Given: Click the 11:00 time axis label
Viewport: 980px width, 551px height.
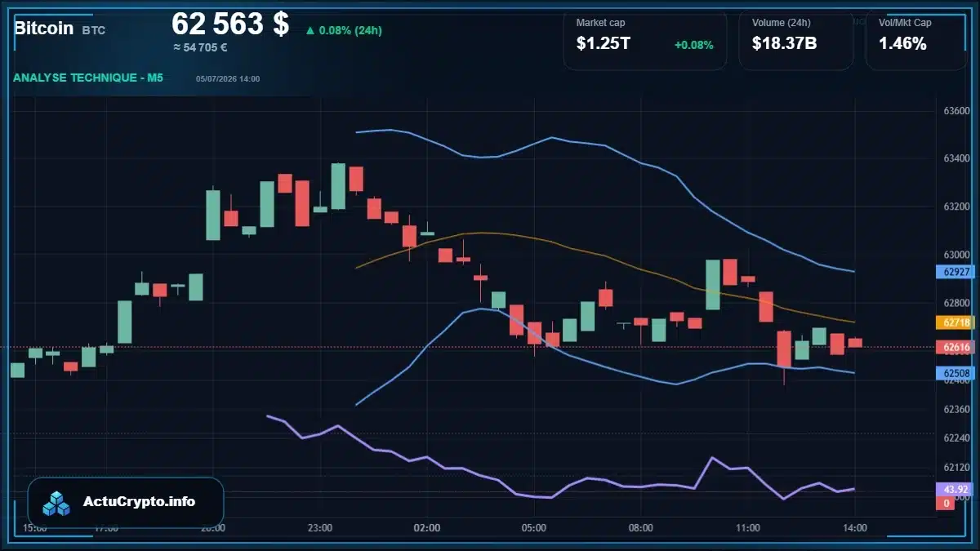Looking at the screenshot, I should 747,528.
